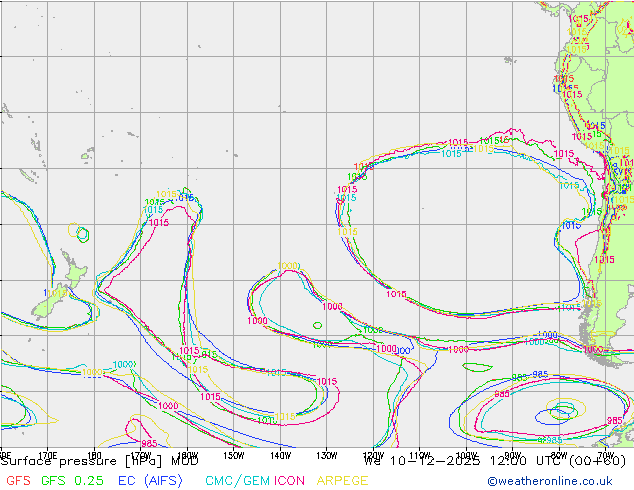
Task: Select the magenta ICON legend label
Action: pos(289,481)
